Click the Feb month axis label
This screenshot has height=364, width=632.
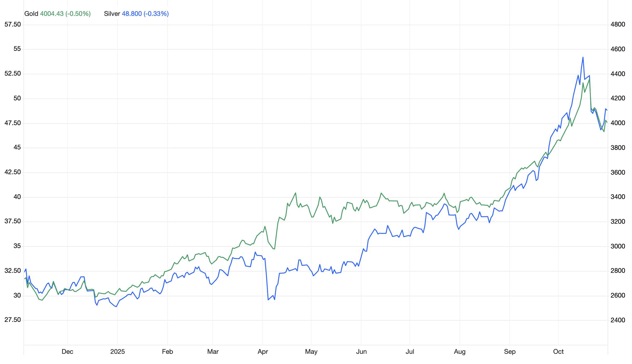(167, 352)
